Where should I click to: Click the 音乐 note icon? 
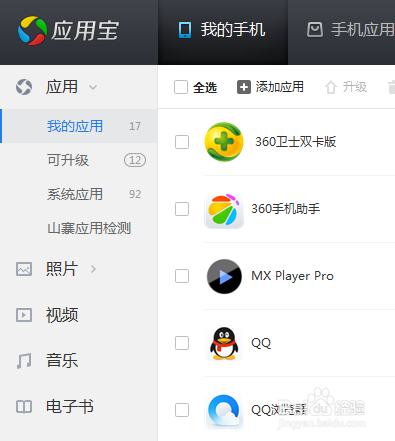pyautogui.click(x=24, y=361)
